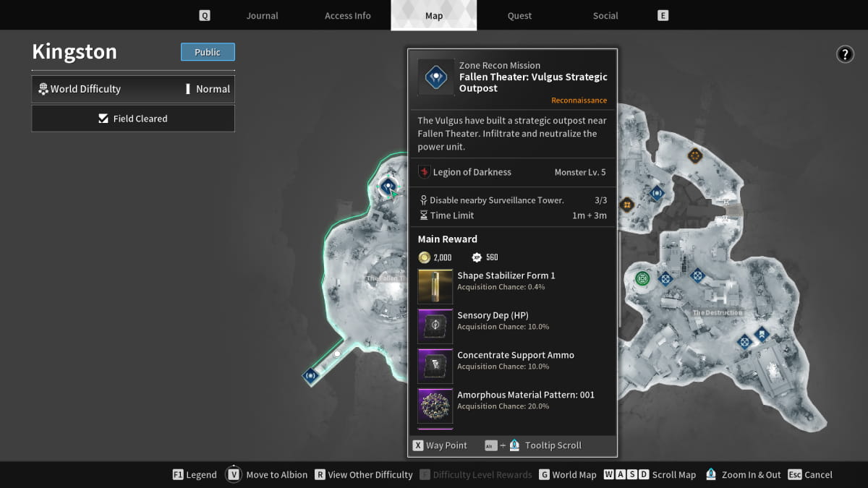
Task: Expand the World Difficulty selector
Action: [x=133, y=88]
